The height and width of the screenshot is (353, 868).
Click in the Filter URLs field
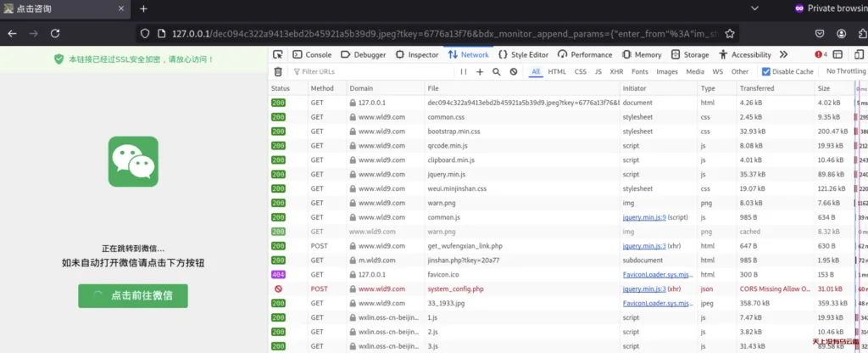(x=373, y=71)
